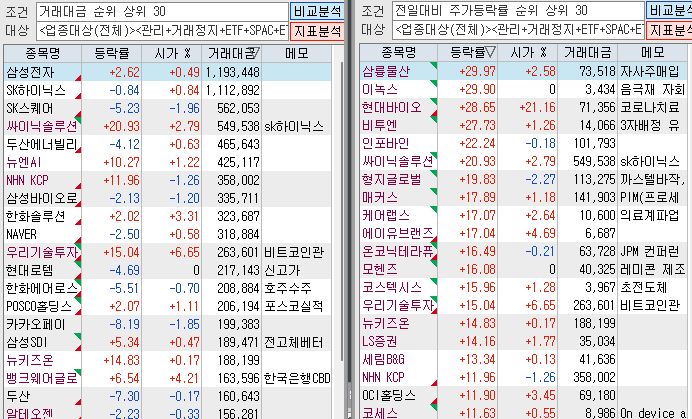This screenshot has width=692, height=419.
Task: Select NHN KCP in the left table
Action: point(168,180)
